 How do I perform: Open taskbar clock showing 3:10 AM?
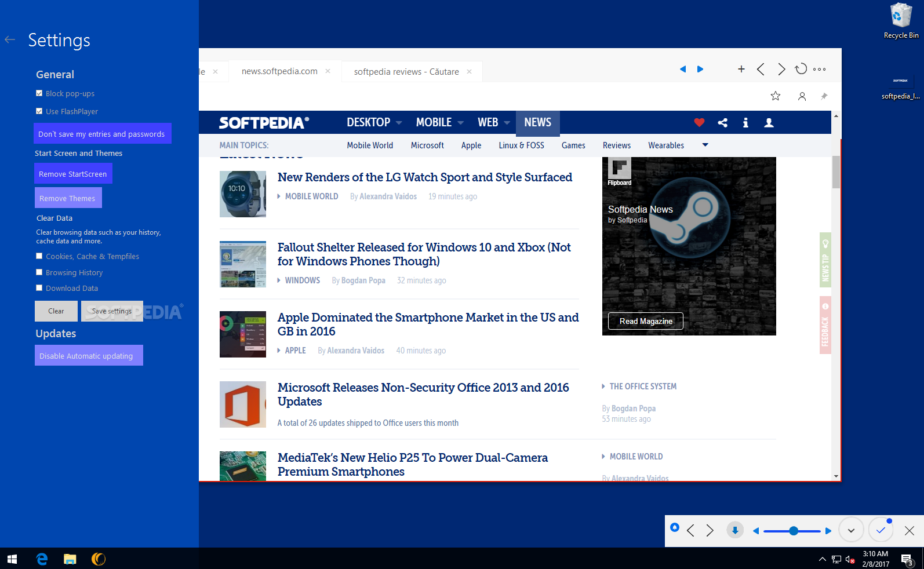point(875,559)
